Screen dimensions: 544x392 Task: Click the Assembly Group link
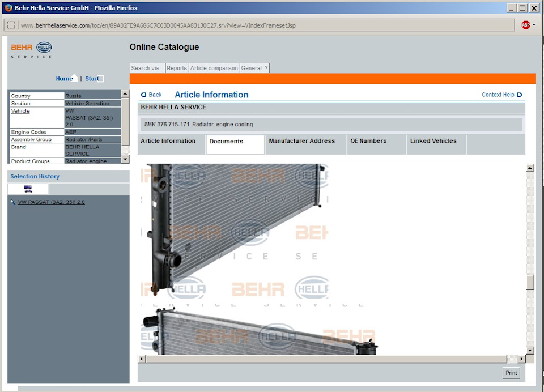[x=31, y=139]
